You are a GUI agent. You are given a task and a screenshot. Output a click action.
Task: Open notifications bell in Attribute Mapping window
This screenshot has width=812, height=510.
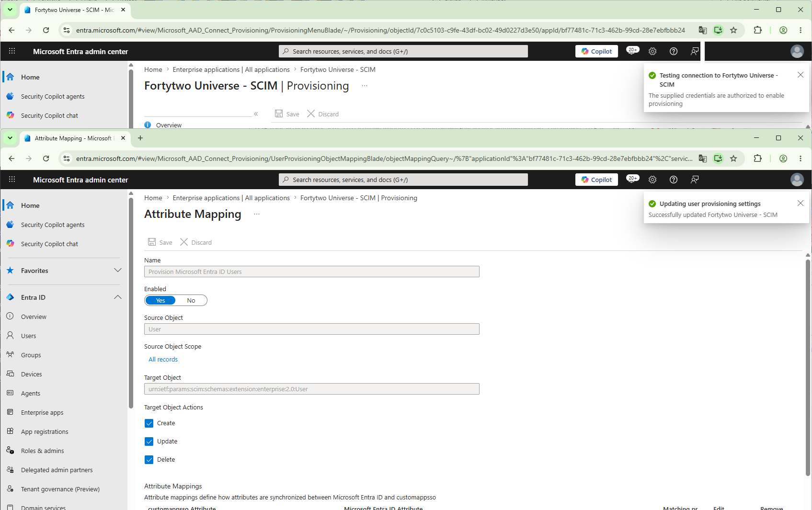(x=632, y=180)
